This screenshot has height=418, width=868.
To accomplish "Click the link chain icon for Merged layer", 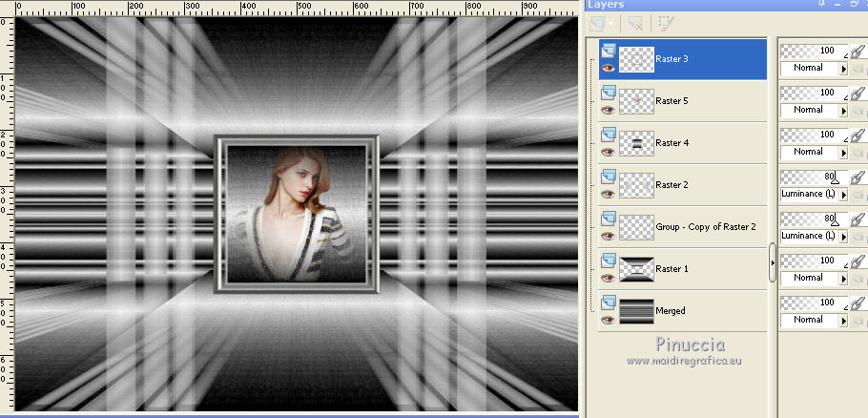I will (x=858, y=303).
